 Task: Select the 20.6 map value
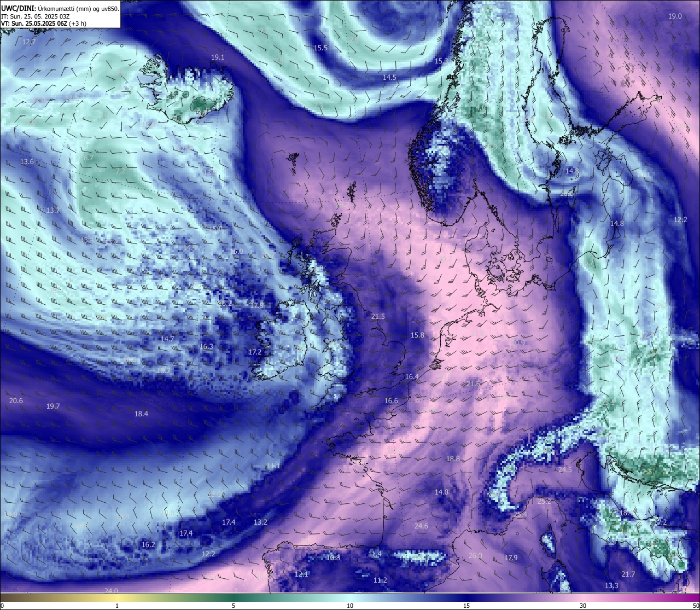16,401
